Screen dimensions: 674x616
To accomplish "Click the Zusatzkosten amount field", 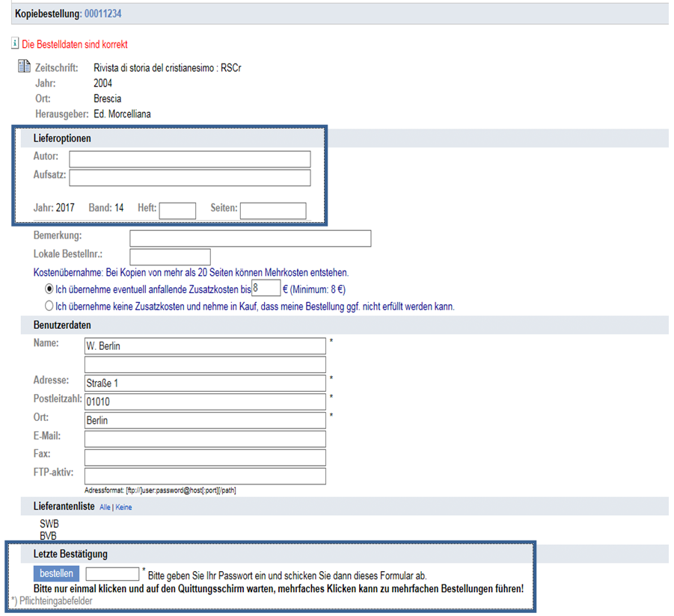I will (266, 289).
